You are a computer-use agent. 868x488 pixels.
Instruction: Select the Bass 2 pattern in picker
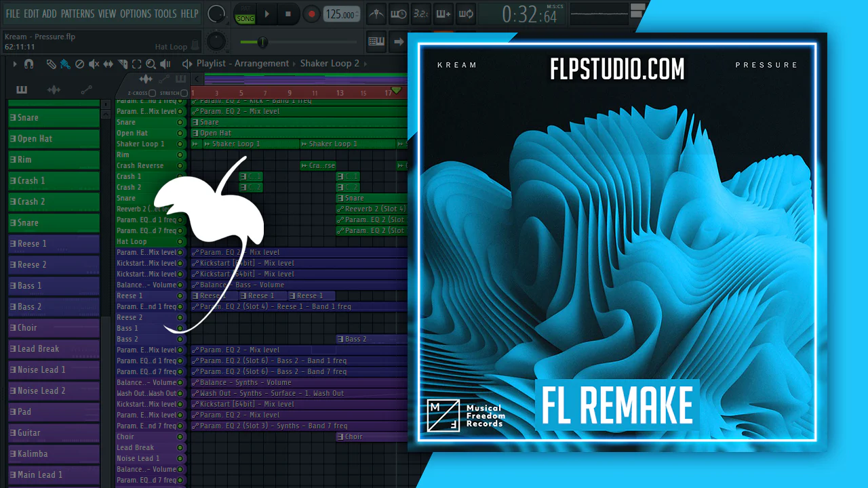tap(54, 307)
